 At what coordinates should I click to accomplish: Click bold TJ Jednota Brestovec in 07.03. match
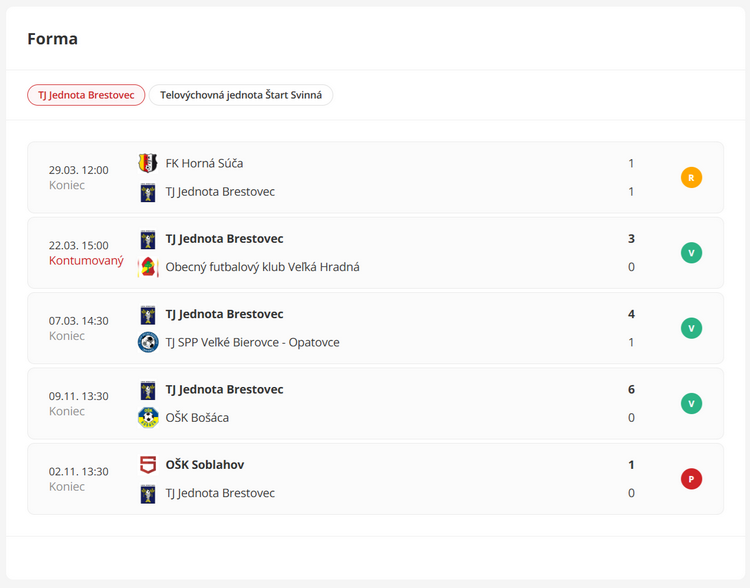tap(224, 314)
